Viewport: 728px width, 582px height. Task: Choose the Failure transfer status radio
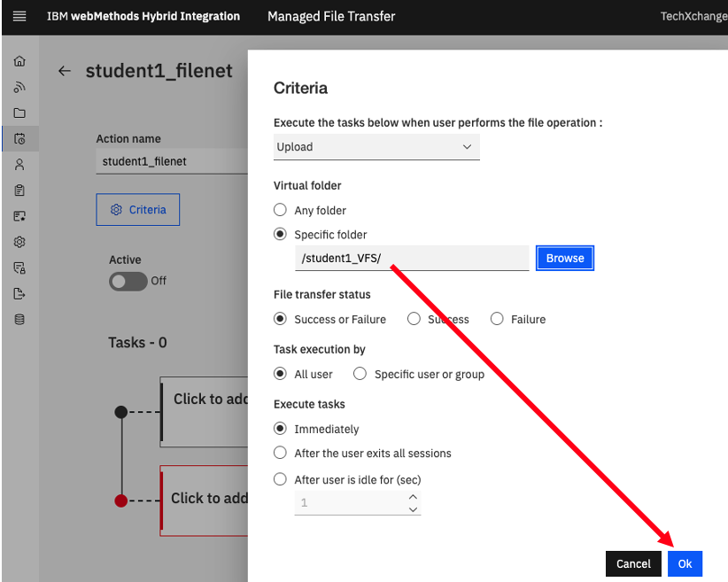pyautogui.click(x=497, y=319)
